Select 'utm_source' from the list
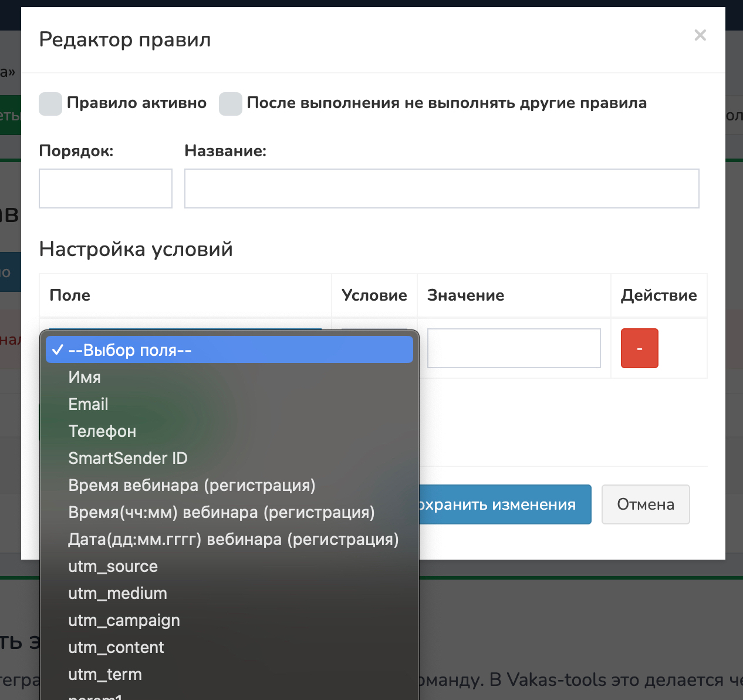 point(113,566)
